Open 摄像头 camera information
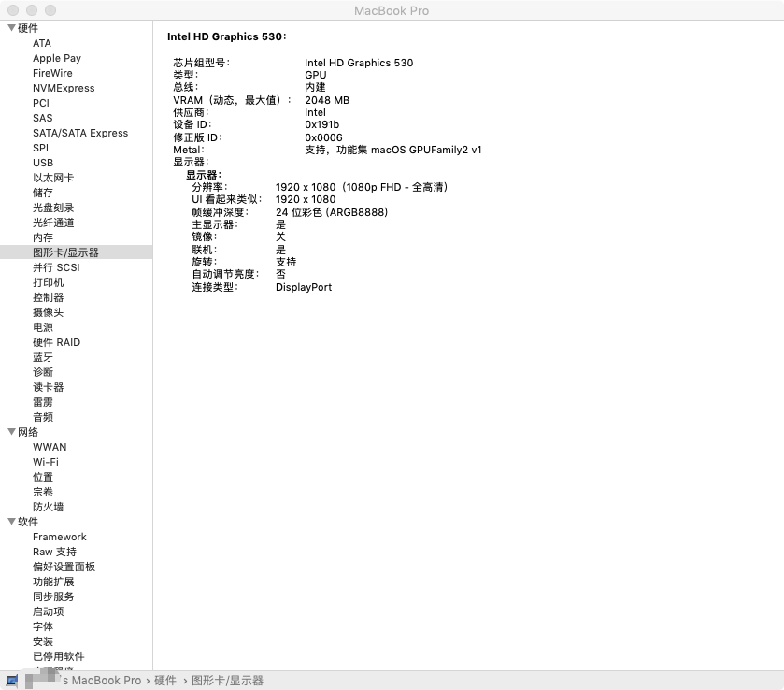Screen dimensions: 784x690 48,312
